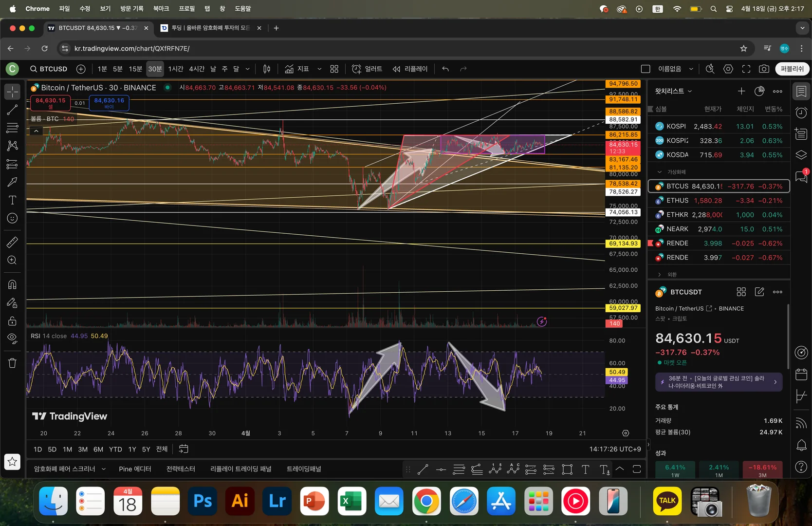
Task: Toggle magnet mode for drawing tools
Action: pos(12,284)
